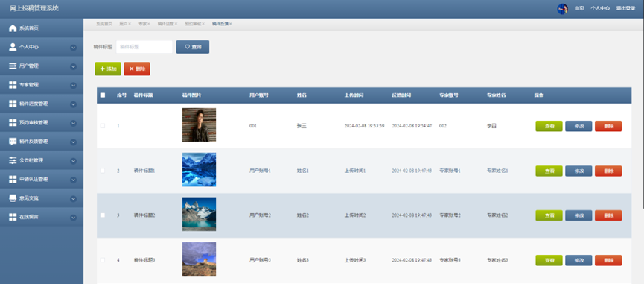Viewport: 644px width, 284px height.
Task: Click the 查询 search button
Action: [193, 47]
